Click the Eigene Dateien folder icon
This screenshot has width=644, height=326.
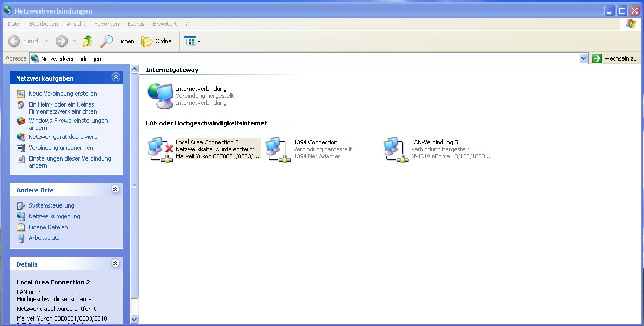click(21, 227)
